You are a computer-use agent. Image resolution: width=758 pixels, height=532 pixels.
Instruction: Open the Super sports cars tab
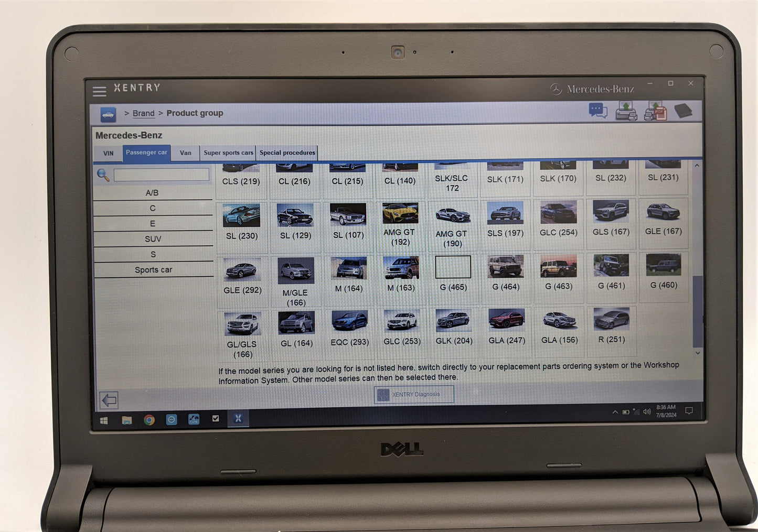click(228, 153)
